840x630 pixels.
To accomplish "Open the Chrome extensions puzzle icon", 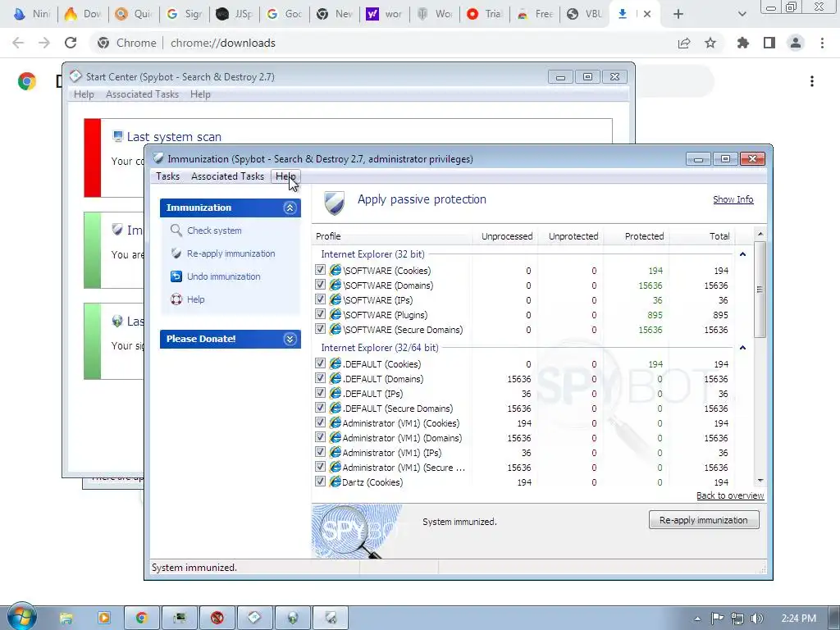I will point(743,43).
